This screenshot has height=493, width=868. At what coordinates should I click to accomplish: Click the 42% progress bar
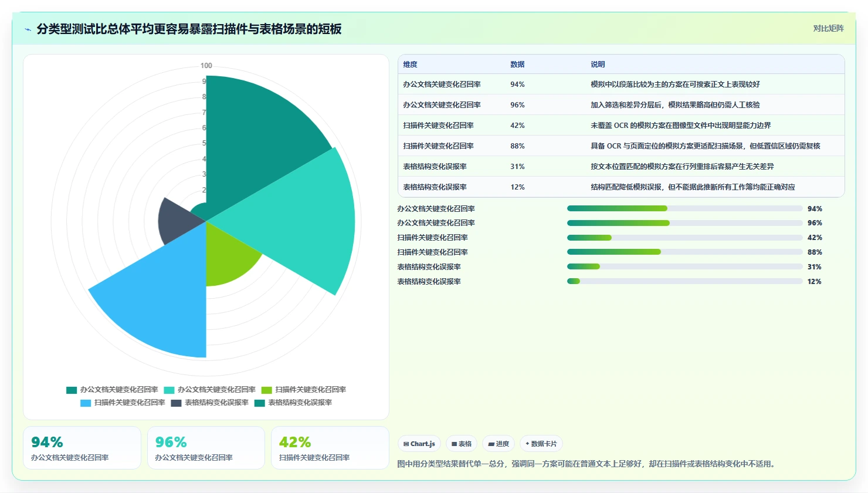tap(684, 238)
